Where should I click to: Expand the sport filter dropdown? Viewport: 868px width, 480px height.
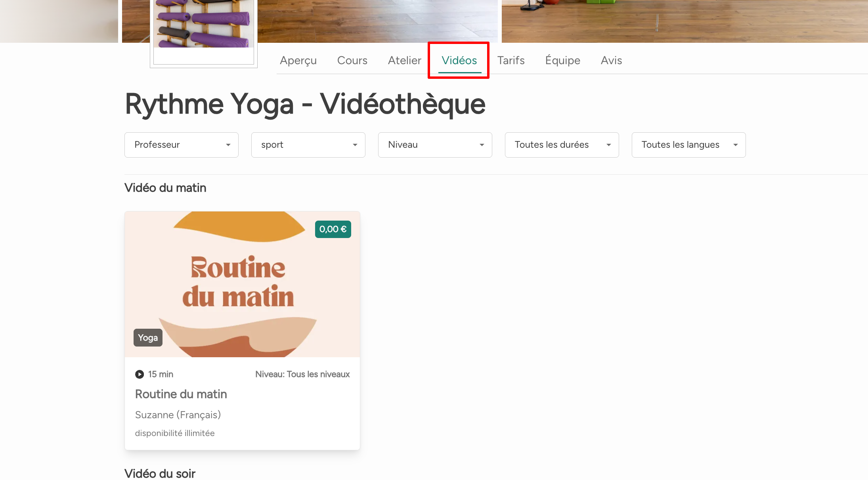pos(308,145)
